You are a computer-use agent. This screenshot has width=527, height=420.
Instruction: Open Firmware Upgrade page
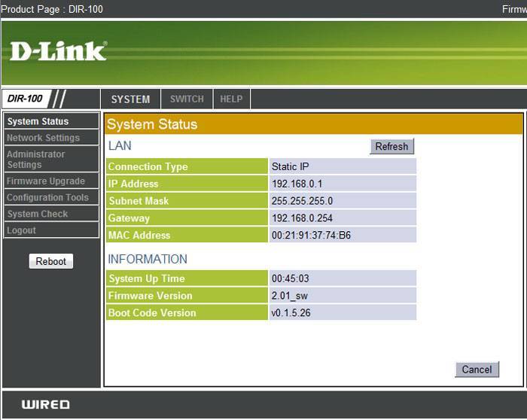tap(51, 181)
